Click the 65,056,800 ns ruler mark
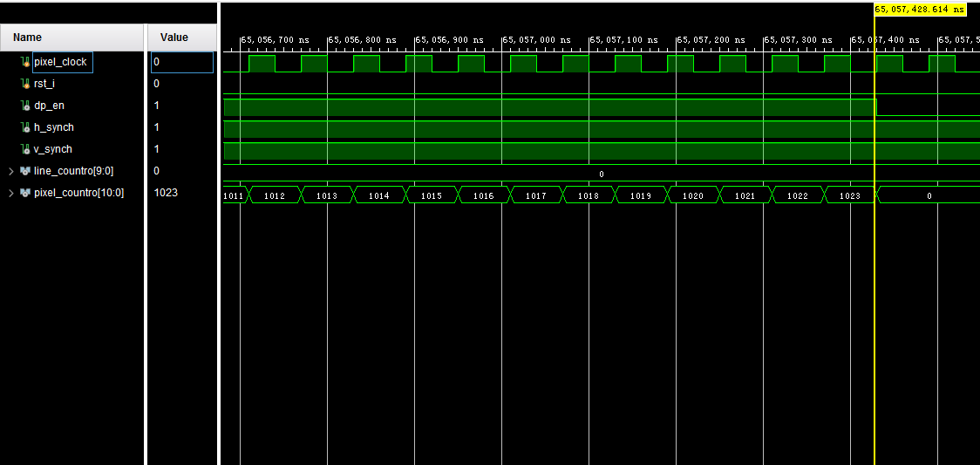This screenshot has height=465, width=980. [x=363, y=40]
